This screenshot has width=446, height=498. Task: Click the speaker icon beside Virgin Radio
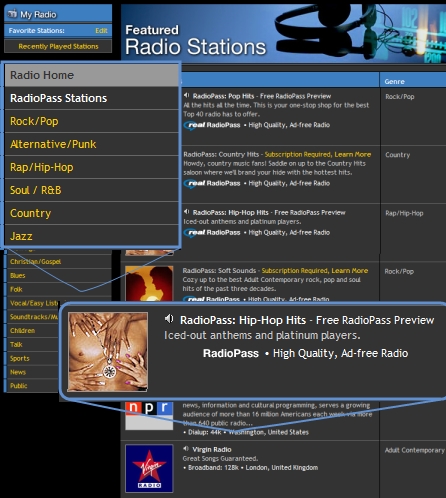(186, 449)
